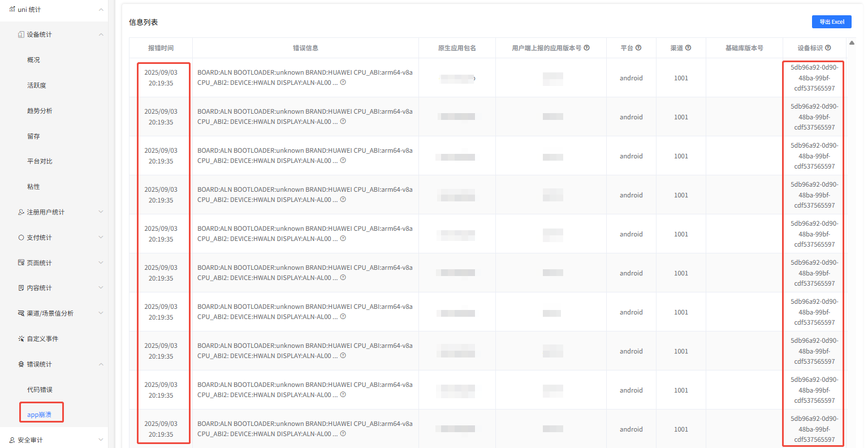Expand the 安全审计 chevron

coord(101,440)
